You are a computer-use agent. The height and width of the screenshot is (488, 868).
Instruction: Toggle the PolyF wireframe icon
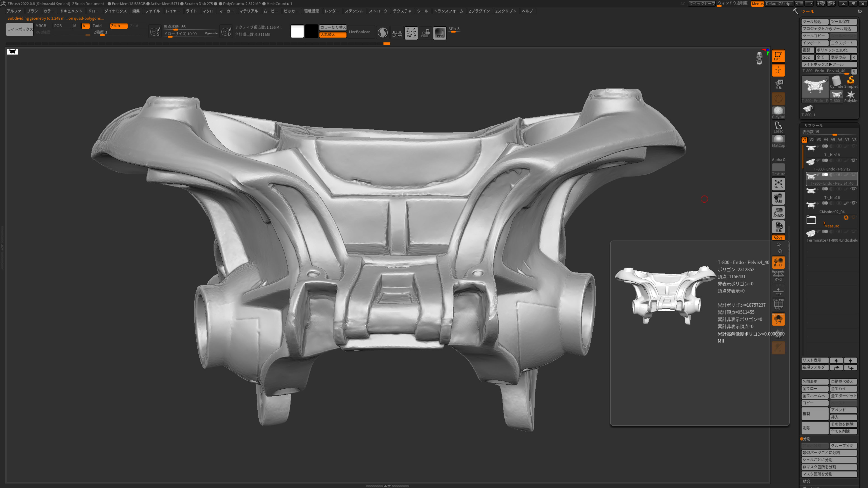(x=778, y=305)
